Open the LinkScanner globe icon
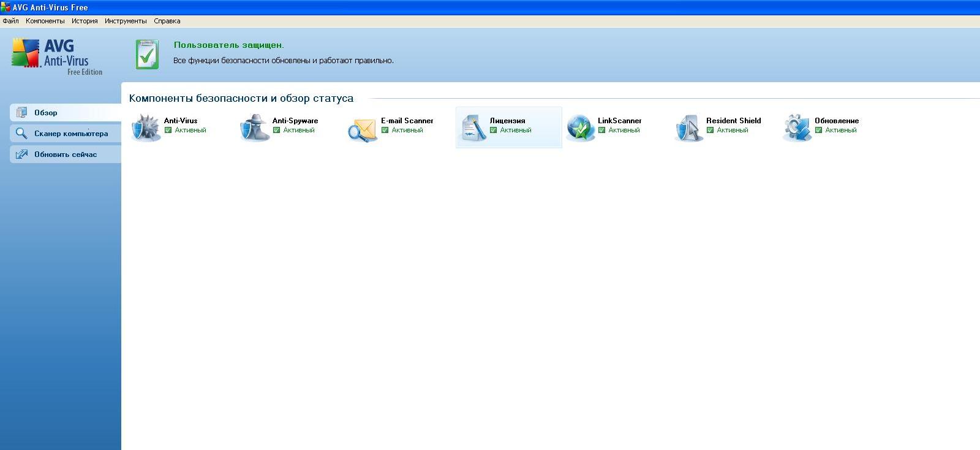The image size is (980, 450). 580,128
